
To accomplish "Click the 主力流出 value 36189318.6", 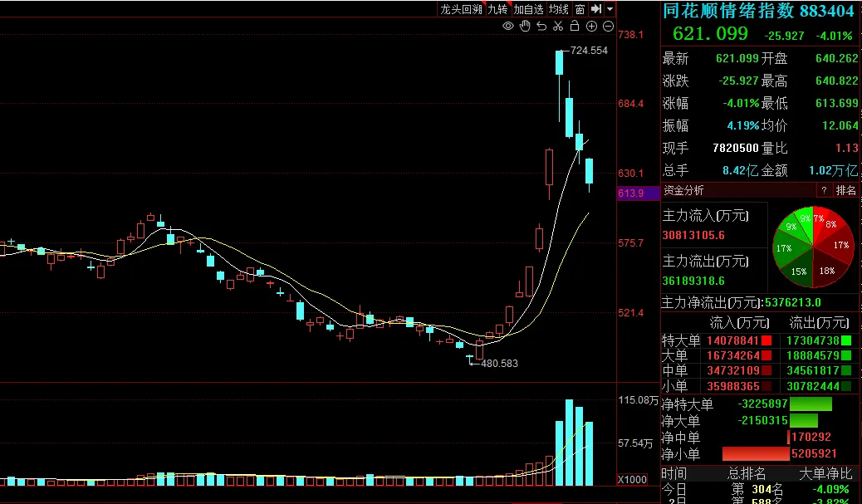I will coord(693,281).
